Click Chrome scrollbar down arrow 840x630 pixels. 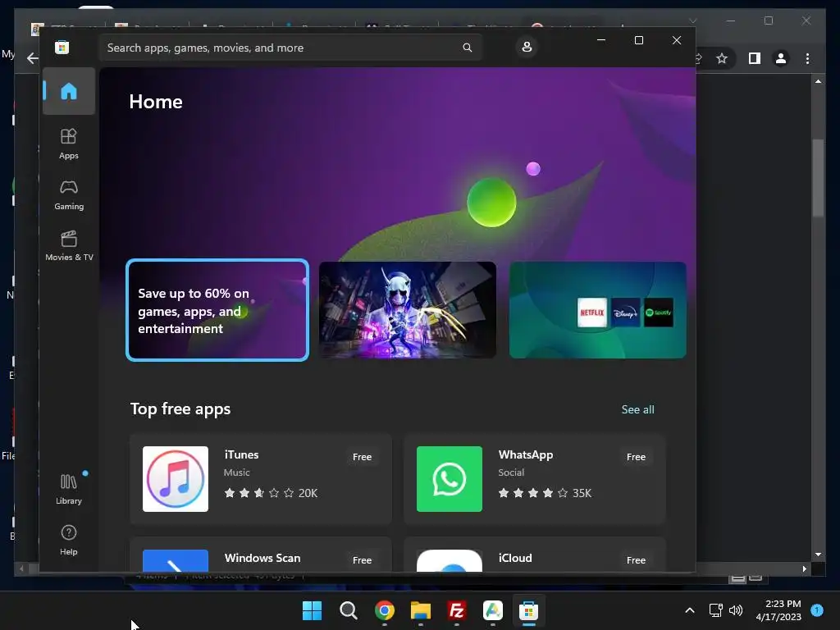[x=818, y=555]
